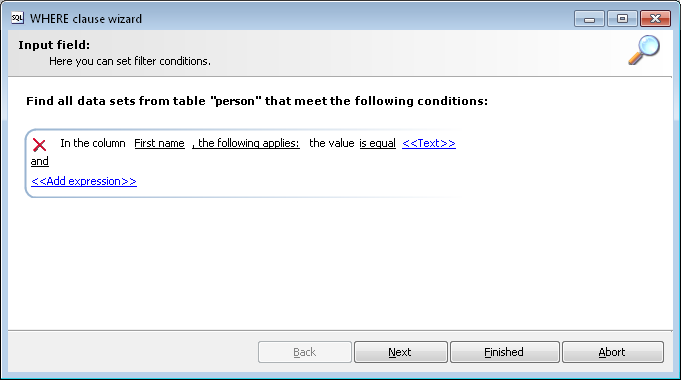The width and height of the screenshot is (681, 380).
Task: Click the "WHERE clause wizard" title bar text
Action: 86,19
